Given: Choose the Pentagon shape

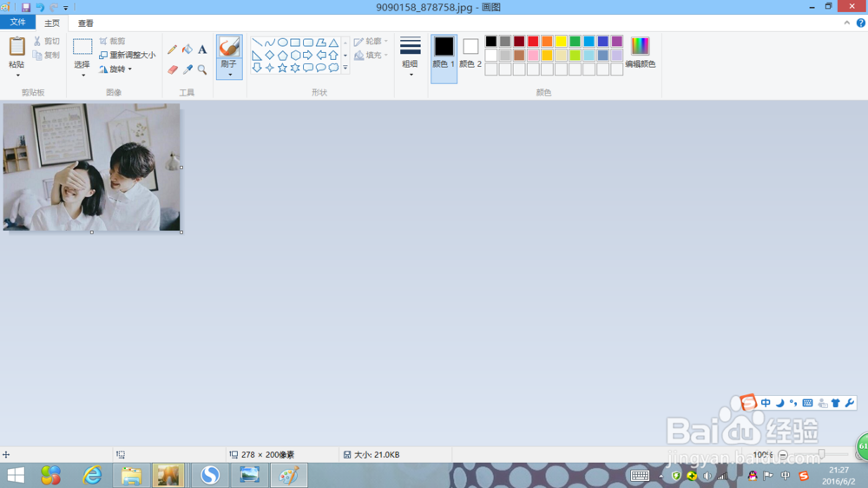Looking at the screenshot, I should point(282,55).
